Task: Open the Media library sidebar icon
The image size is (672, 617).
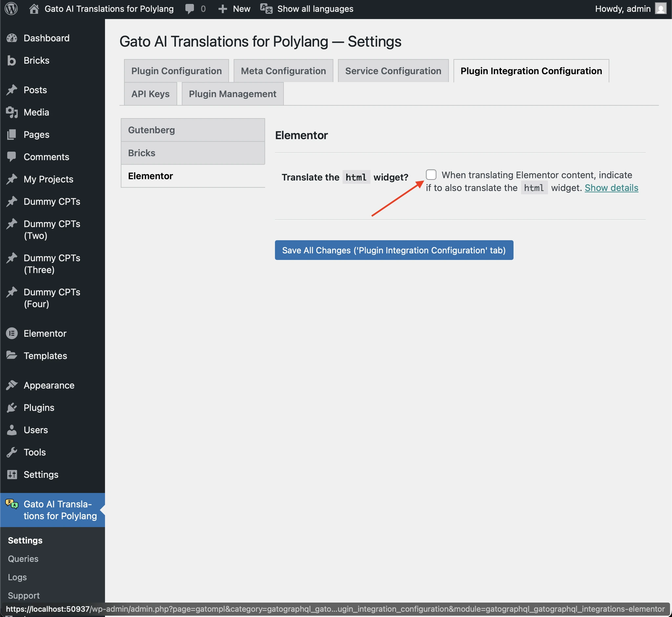Action: pyautogui.click(x=11, y=112)
